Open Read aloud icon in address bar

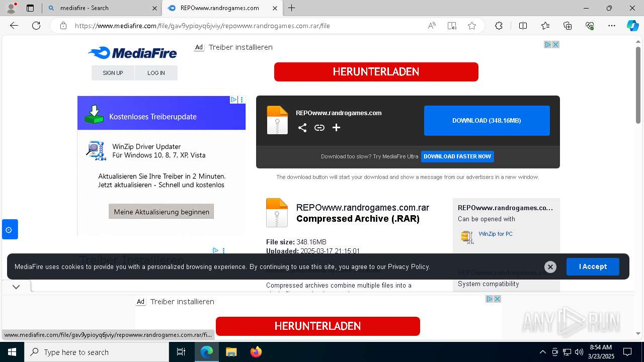tap(432, 26)
